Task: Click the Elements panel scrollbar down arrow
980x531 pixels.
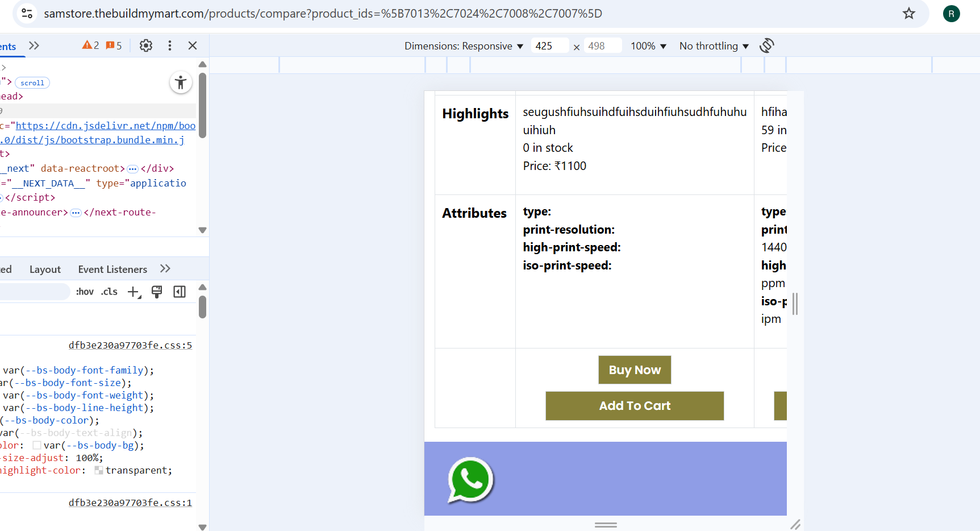Action: [202, 230]
